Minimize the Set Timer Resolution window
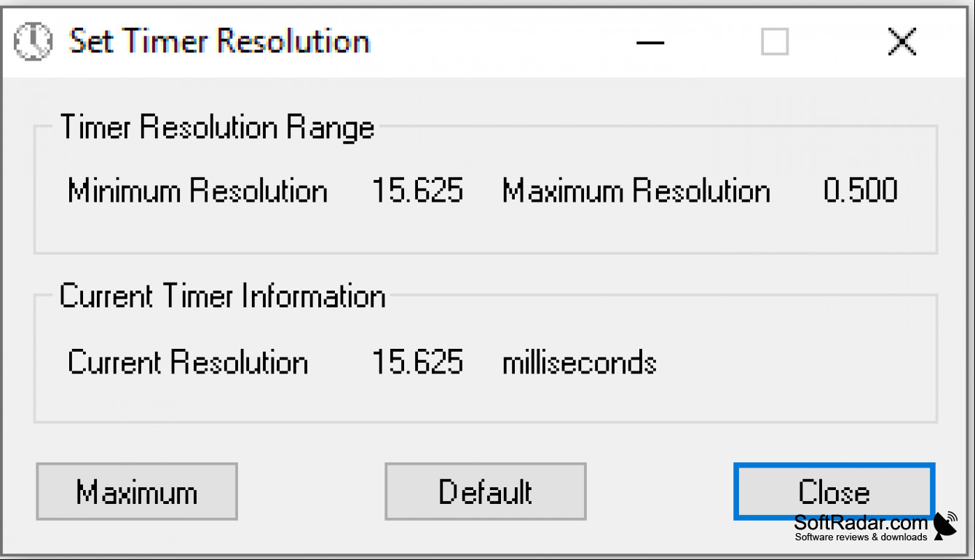 650,42
